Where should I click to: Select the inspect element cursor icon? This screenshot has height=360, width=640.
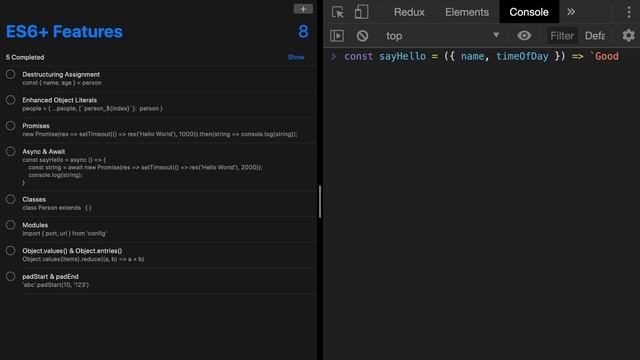click(x=338, y=12)
